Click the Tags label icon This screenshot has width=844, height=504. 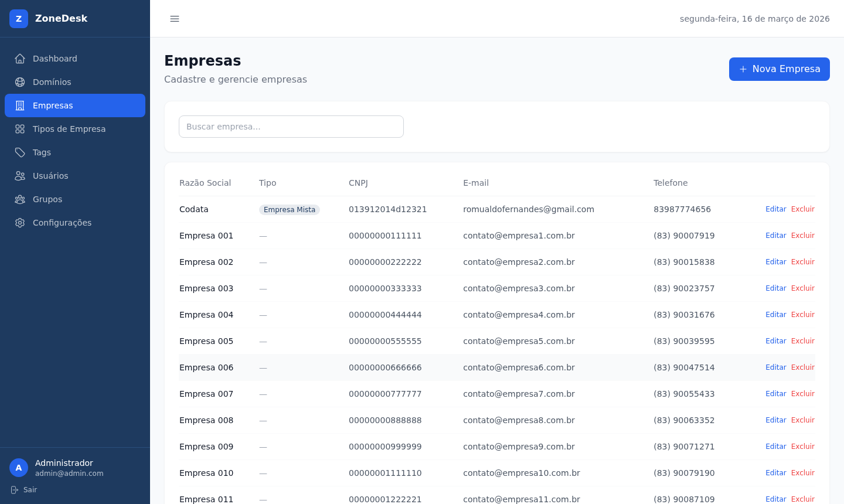click(20, 152)
